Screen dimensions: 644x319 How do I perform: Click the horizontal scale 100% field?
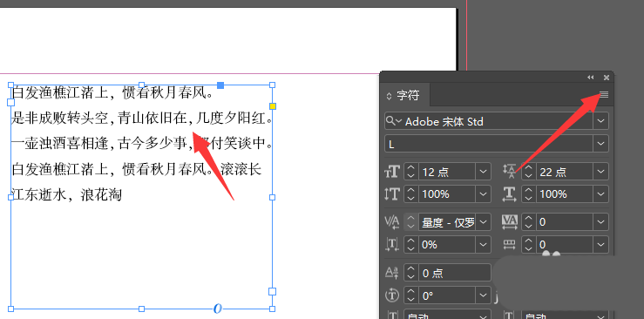(x=565, y=193)
